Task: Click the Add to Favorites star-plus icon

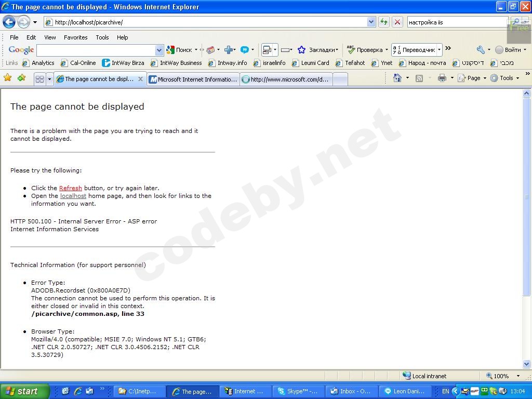Action: pyautogui.click(x=21, y=78)
